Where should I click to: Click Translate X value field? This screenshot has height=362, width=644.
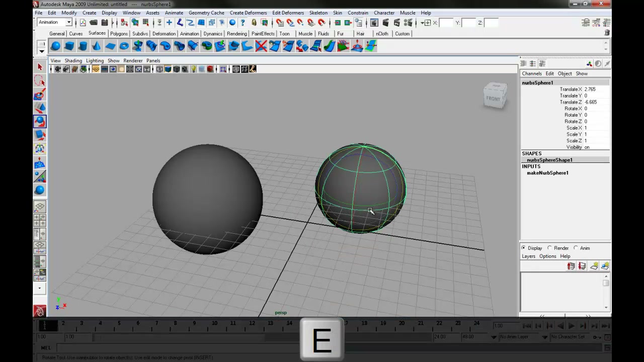[x=596, y=89]
